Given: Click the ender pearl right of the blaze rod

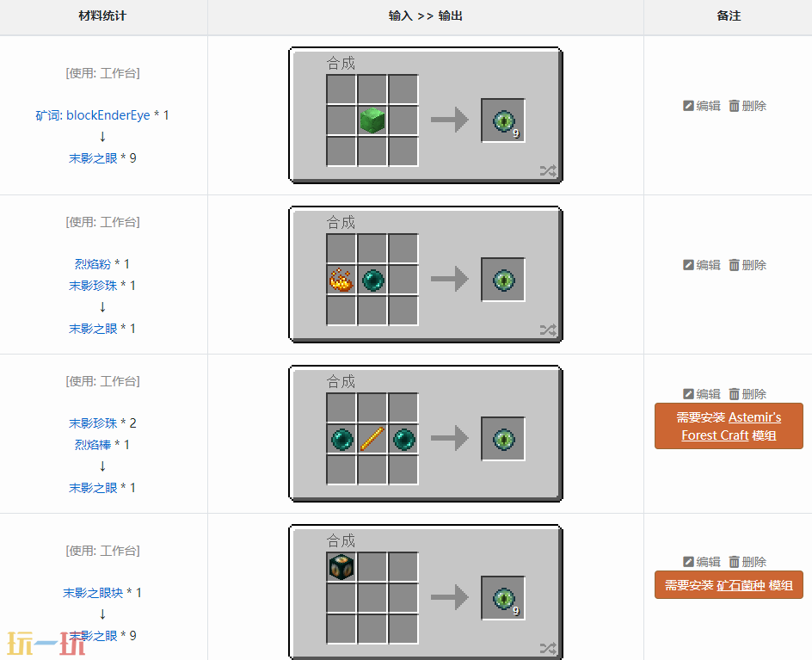Looking at the screenshot, I should point(404,440).
